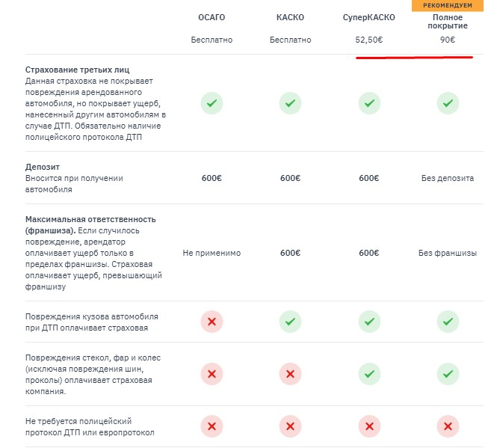
Task: Click green checkmark for КАСКО body damage
Action: pos(290,322)
